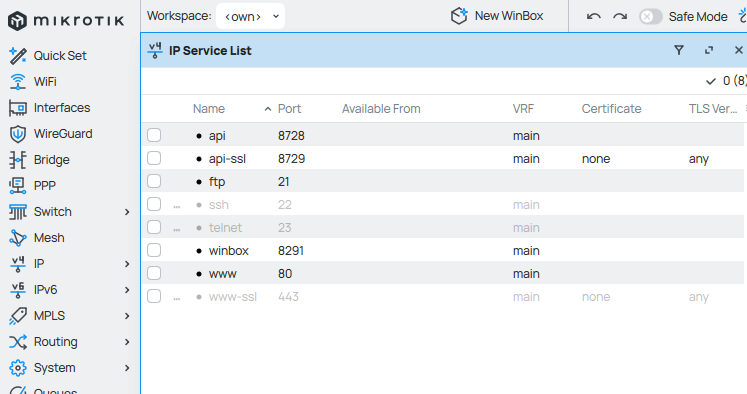This screenshot has width=747, height=394.
Task: Sort by the Port column
Action: click(x=289, y=109)
